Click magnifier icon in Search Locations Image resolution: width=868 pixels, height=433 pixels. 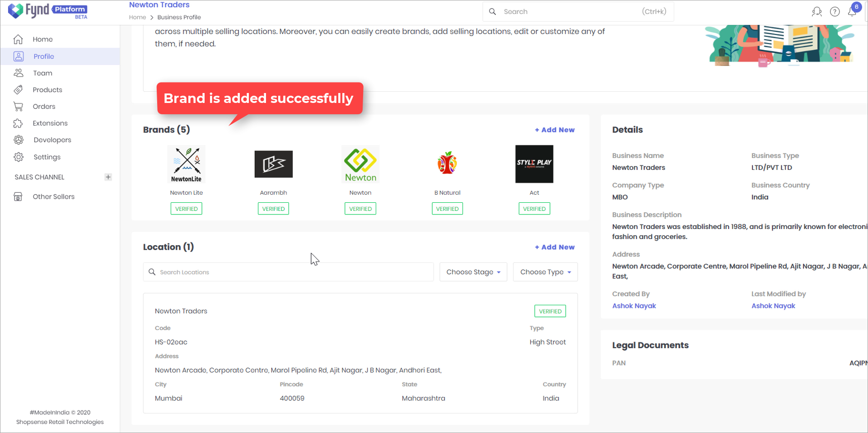pos(152,272)
